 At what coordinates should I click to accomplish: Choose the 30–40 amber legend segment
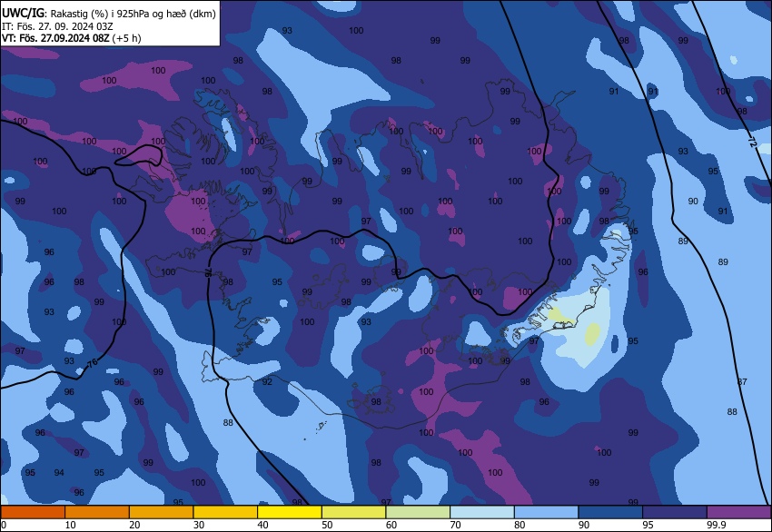point(225,512)
